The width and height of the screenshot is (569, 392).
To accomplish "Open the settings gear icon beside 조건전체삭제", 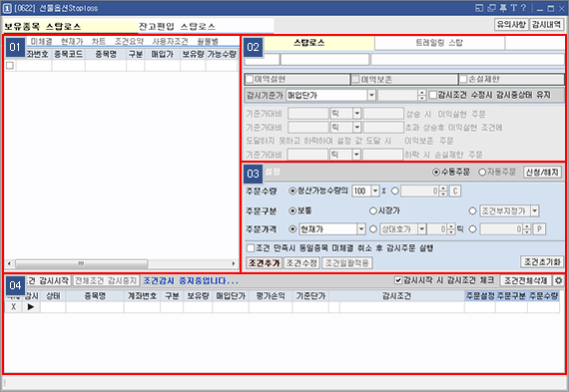I will click(558, 280).
